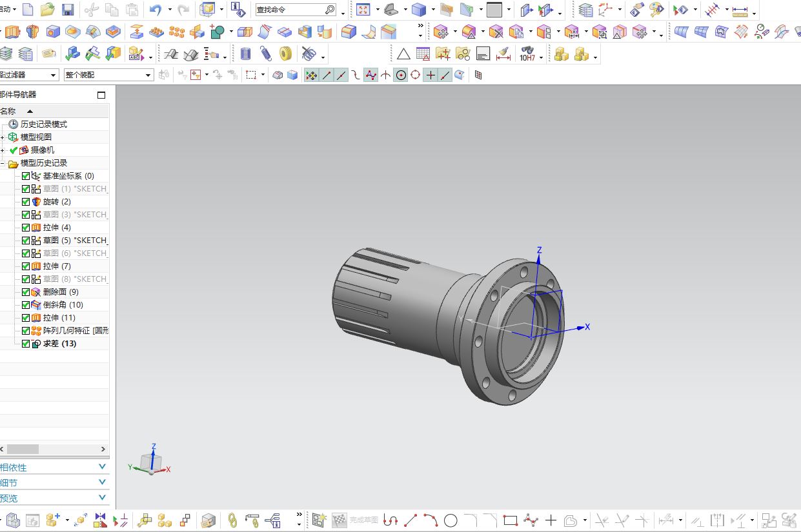Viewport: 801px width, 532px height.
Task: Select the 倒斜角 (10) feature row
Action: coord(63,305)
